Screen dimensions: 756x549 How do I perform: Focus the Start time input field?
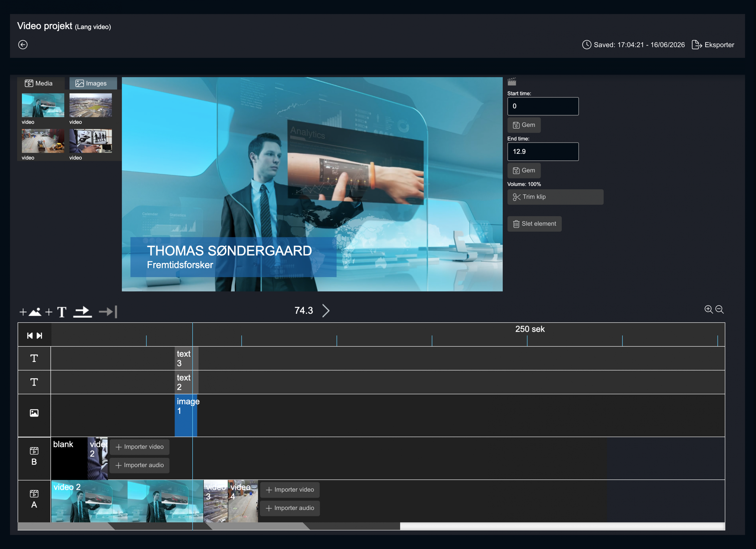pos(543,106)
